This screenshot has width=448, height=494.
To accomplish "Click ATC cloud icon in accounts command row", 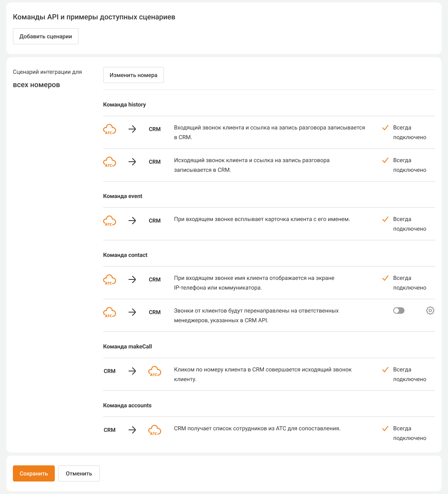I will point(155,430).
